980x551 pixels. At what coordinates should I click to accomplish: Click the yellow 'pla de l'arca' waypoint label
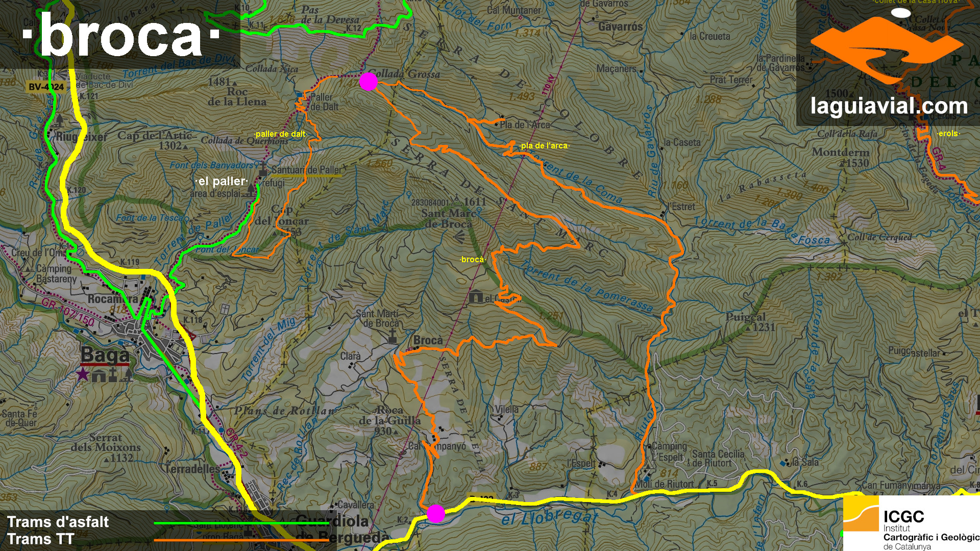point(544,146)
